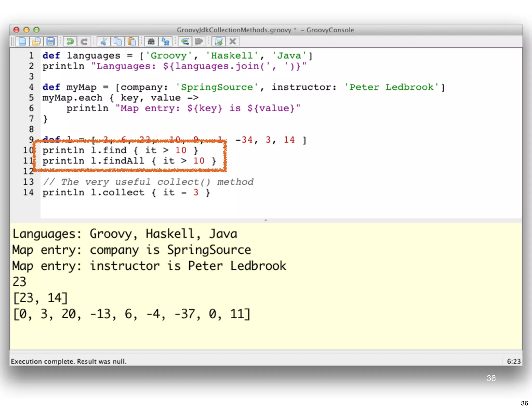The height and width of the screenshot is (409, 532).
Task: Open Find with the binoculars icon
Action: pyautogui.click(x=151, y=42)
